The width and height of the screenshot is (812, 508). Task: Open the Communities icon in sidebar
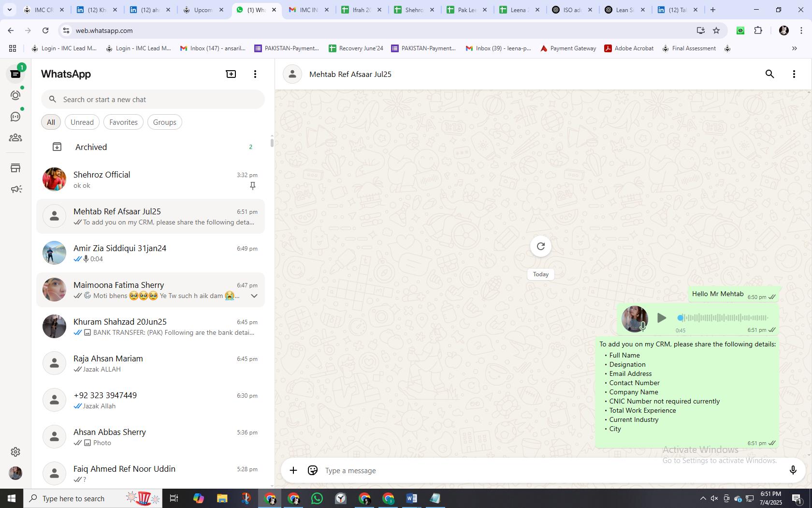pos(15,138)
